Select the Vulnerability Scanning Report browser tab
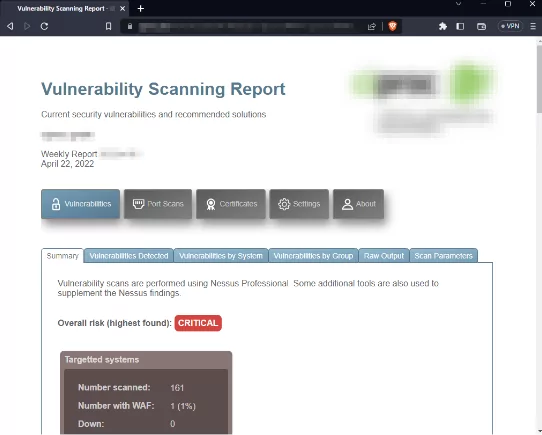This screenshot has width=542, height=435. coord(64,9)
